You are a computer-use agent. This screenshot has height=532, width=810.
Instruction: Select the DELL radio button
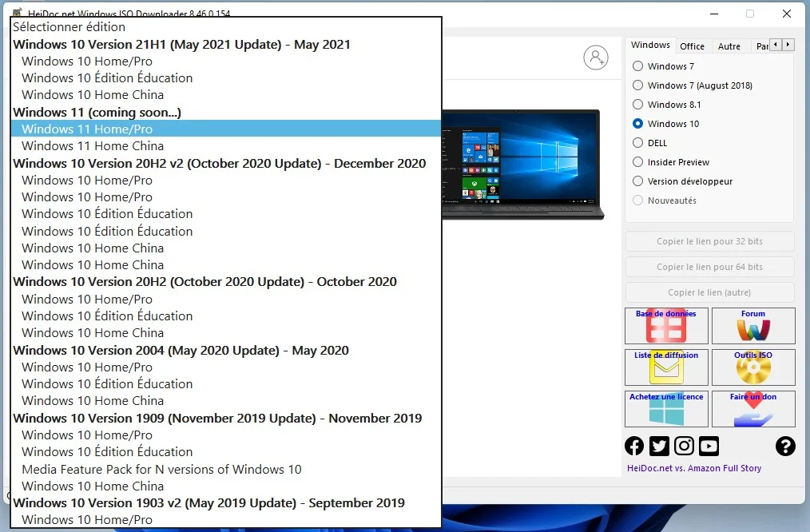pyautogui.click(x=638, y=142)
